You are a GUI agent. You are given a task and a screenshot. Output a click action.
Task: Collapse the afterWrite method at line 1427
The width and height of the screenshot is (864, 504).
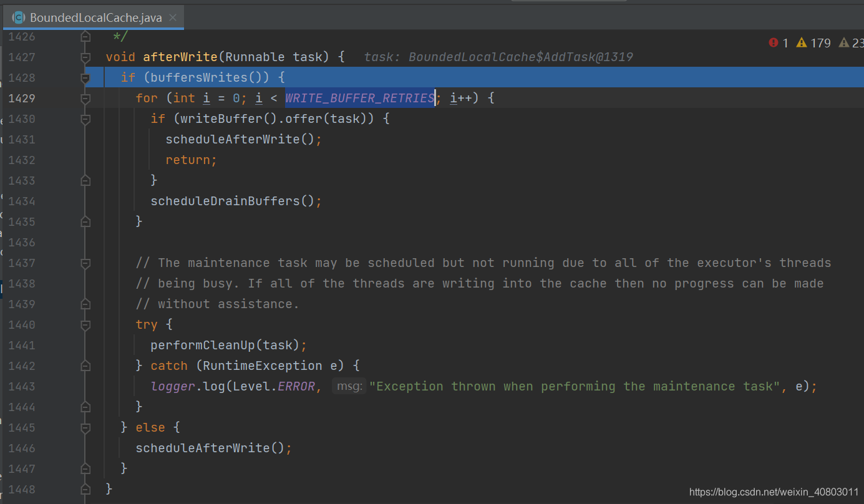click(85, 57)
